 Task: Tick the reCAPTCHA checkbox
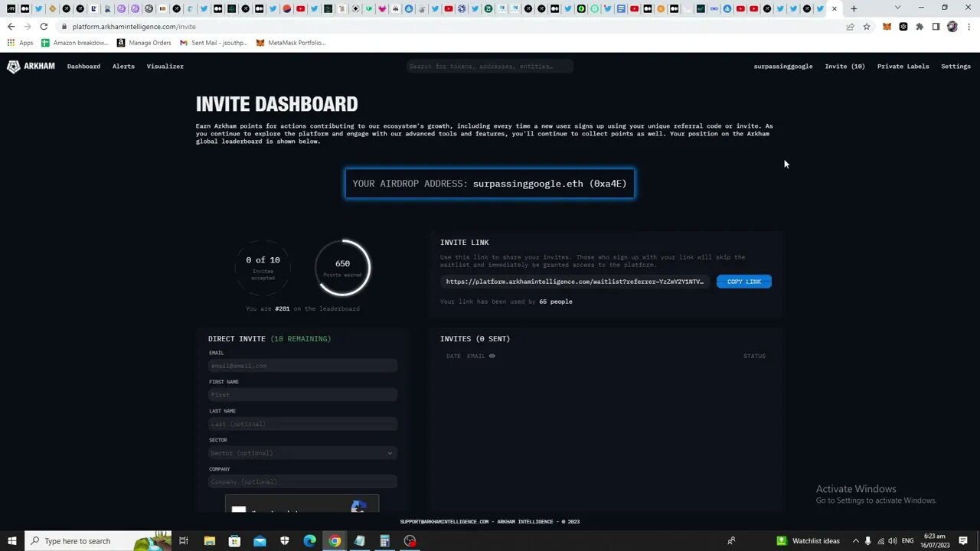click(x=239, y=510)
